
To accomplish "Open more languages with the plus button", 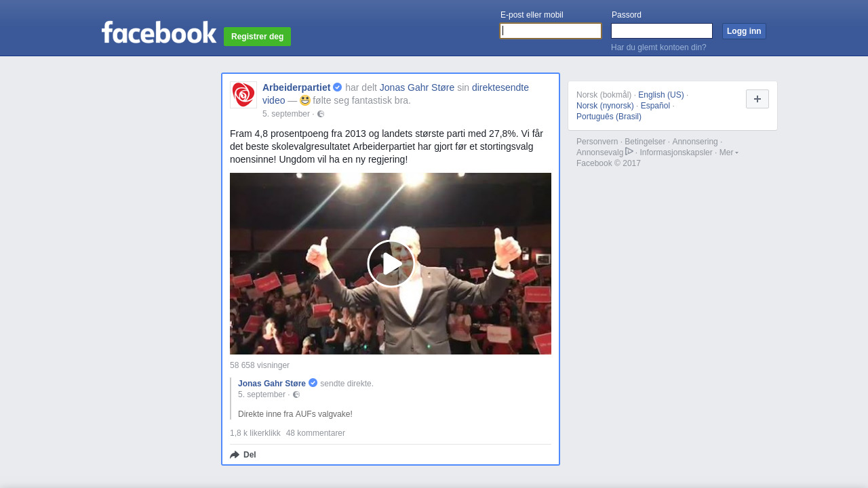I will click(x=757, y=99).
